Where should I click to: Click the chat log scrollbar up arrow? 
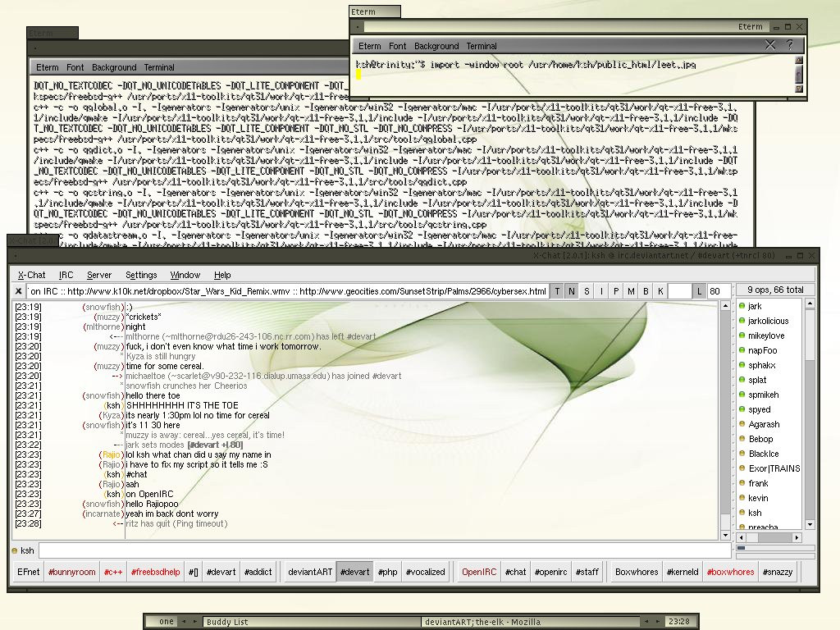[x=725, y=306]
